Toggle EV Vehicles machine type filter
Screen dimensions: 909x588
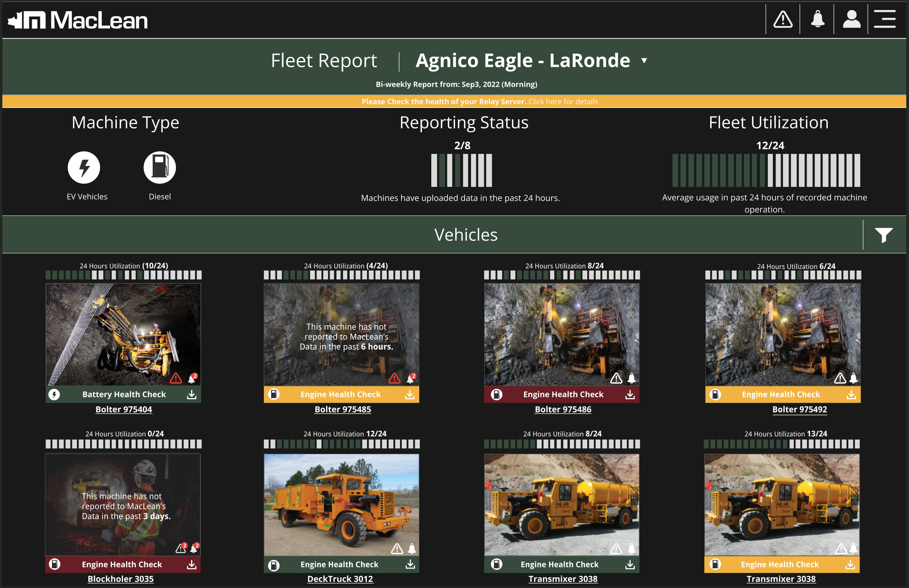point(84,168)
